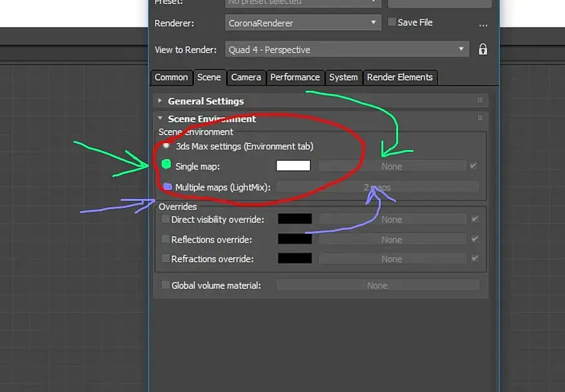Click the Global volume material None slot
This screenshot has height=392, width=565.
click(378, 285)
